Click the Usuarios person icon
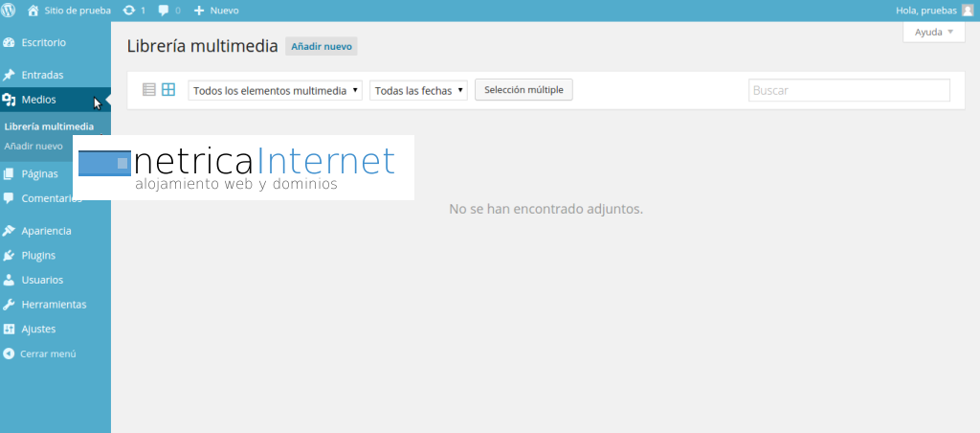Viewport: 980px width, 433px height. click(9, 280)
